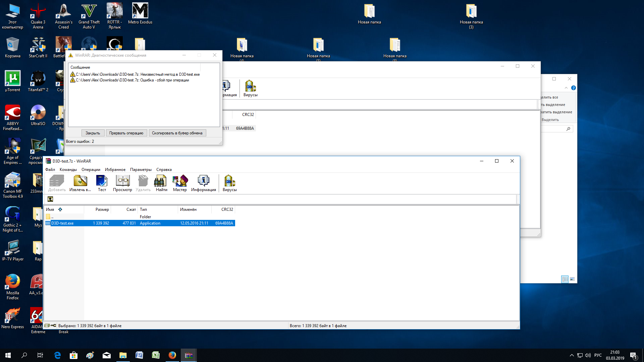Click Прервать операцию button
Image resolution: width=644 pixels, height=362 pixels.
coord(126,133)
